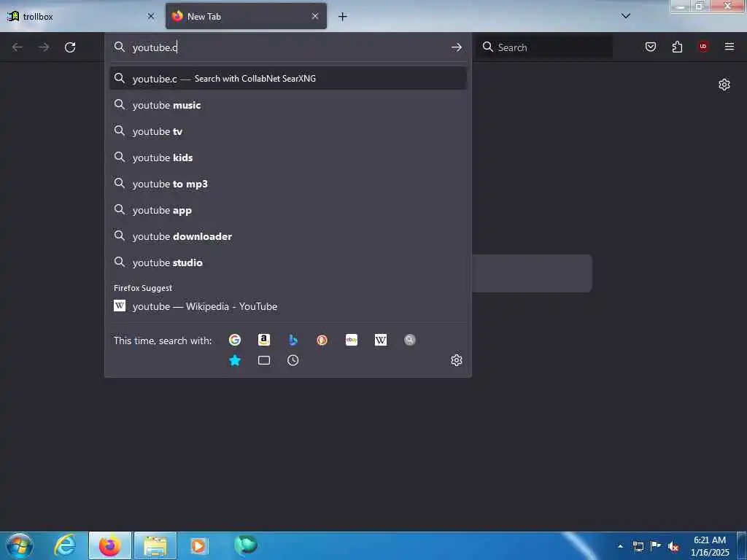Open Save to Pocket button
This screenshot has height=560, width=747.
click(x=650, y=47)
